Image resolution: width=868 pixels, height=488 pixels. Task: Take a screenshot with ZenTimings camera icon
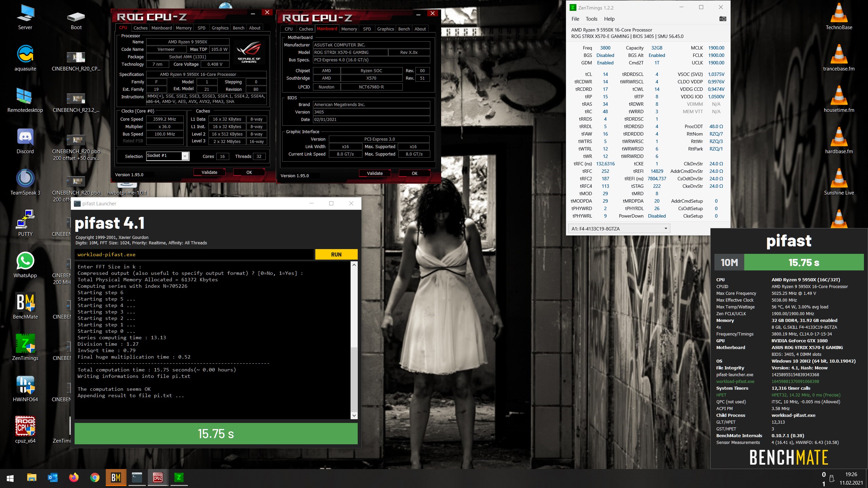pyautogui.click(x=723, y=19)
